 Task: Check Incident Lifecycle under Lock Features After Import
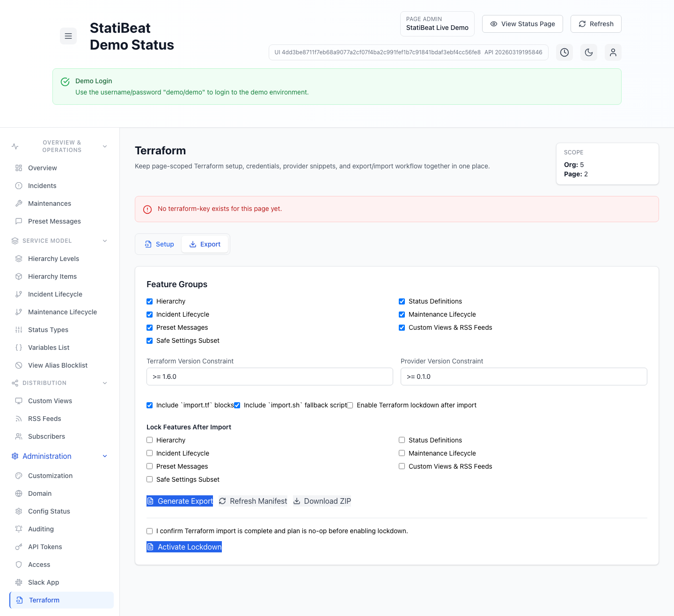click(149, 453)
